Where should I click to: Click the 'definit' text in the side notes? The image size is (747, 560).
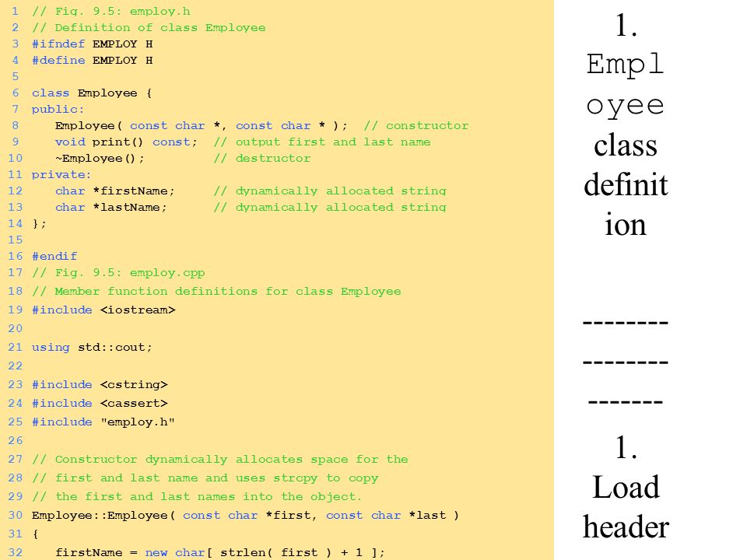(x=626, y=185)
